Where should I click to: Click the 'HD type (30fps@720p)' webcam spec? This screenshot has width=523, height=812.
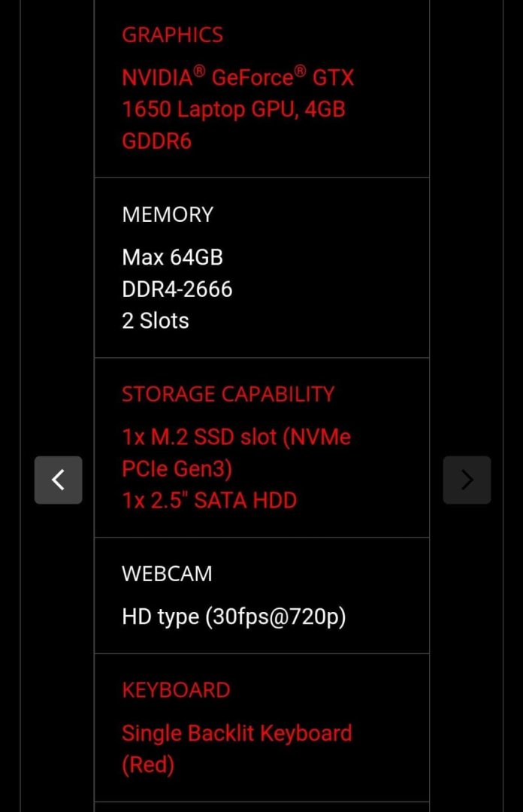[x=234, y=617]
